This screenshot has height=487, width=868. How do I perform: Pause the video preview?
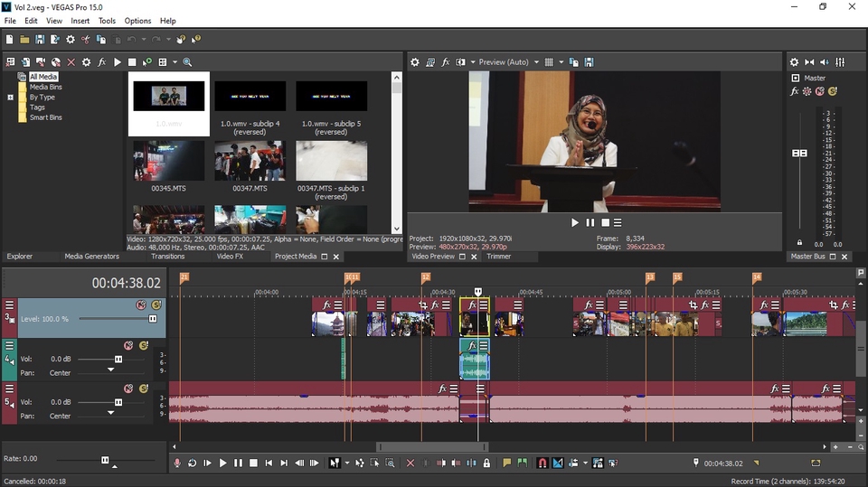[x=590, y=222]
